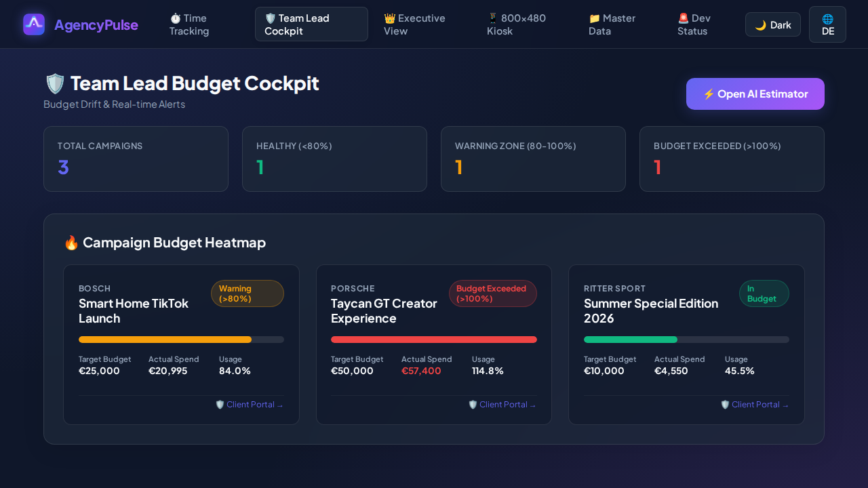Click the Warning Zone (80-100%) card
868x488 pixels.
[533, 159]
